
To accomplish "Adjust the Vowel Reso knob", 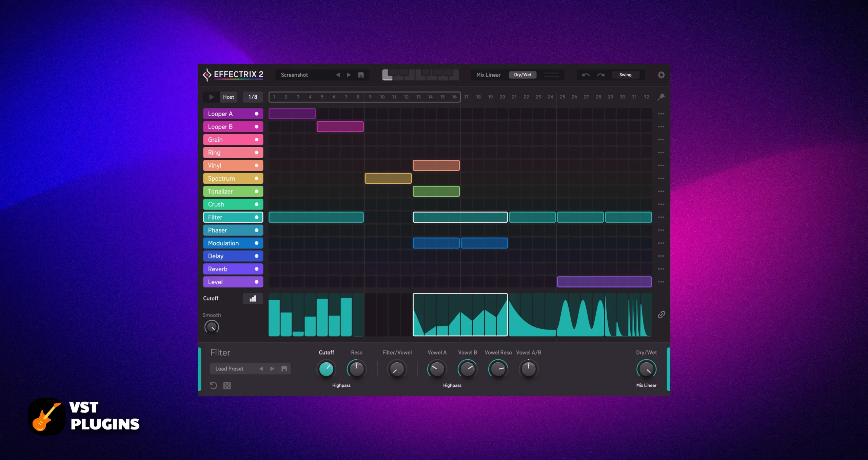I will point(498,369).
